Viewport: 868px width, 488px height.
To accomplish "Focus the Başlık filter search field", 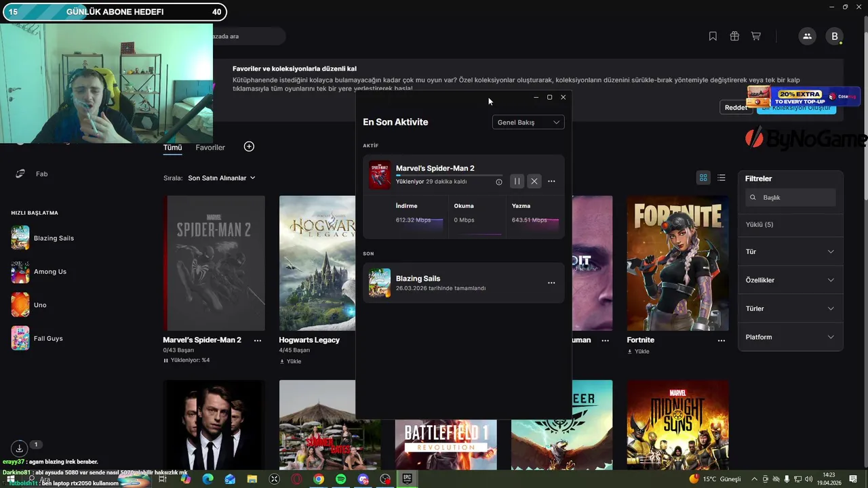I will tap(791, 197).
